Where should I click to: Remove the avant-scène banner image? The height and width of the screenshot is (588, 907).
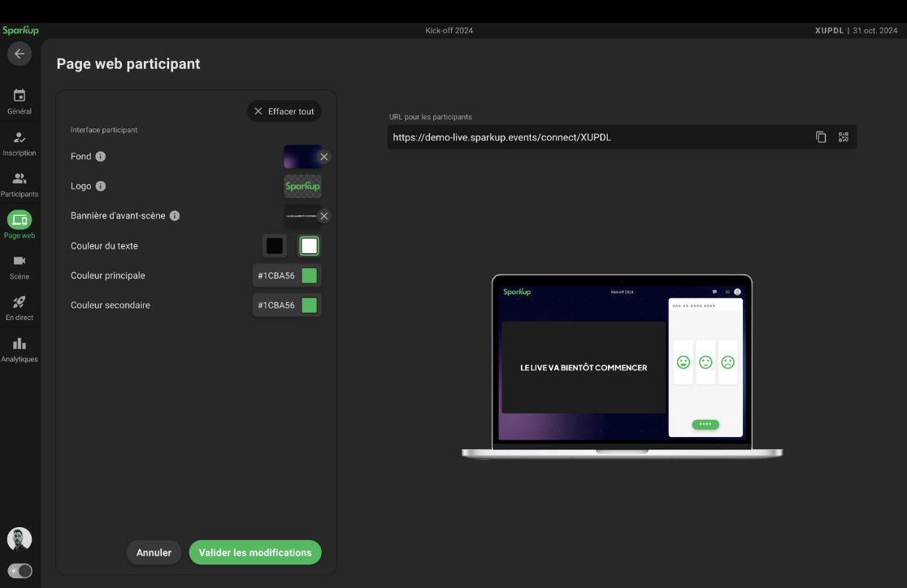pos(323,216)
